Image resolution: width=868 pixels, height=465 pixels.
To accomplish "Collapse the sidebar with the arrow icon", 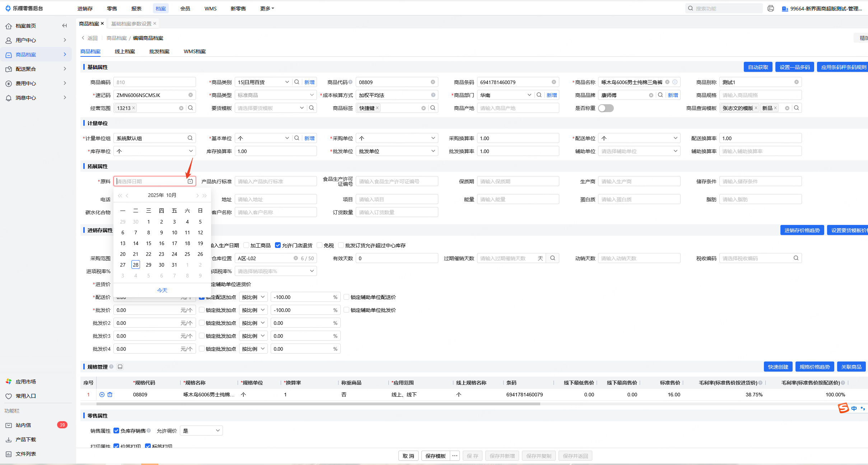I will click(x=65, y=26).
